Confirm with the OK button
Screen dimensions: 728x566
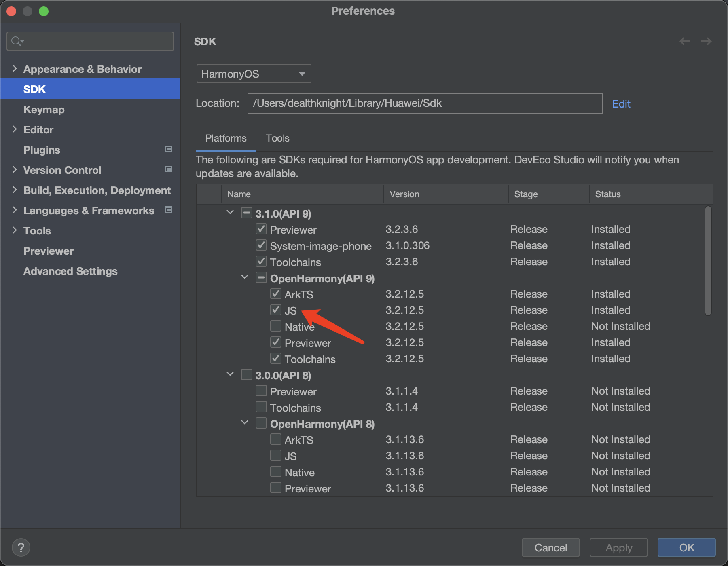pos(686,547)
